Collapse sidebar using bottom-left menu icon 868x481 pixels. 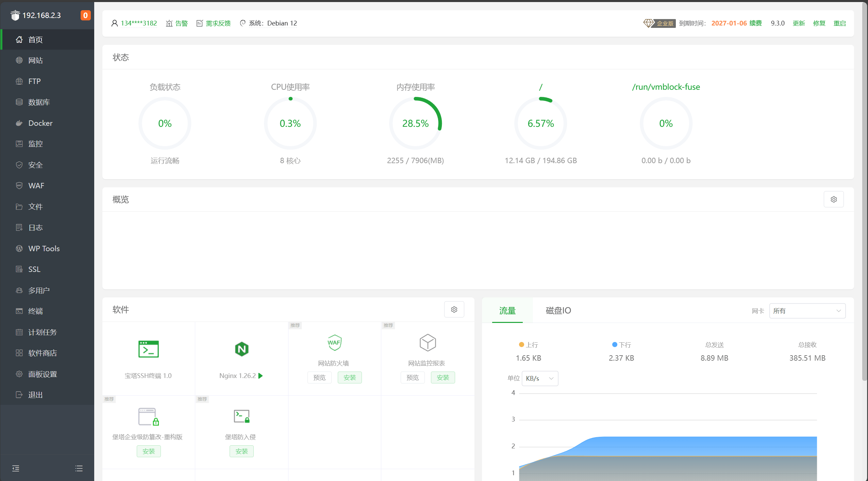pos(16,468)
